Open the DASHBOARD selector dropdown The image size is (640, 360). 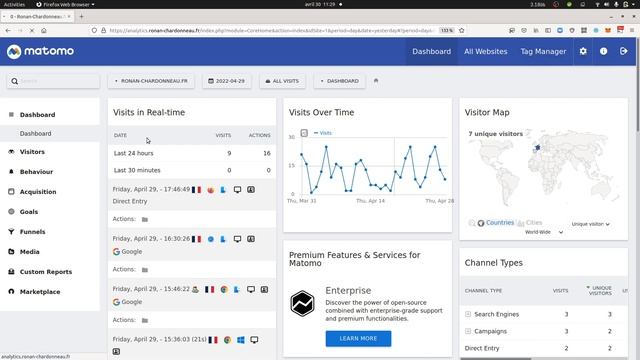(339, 81)
